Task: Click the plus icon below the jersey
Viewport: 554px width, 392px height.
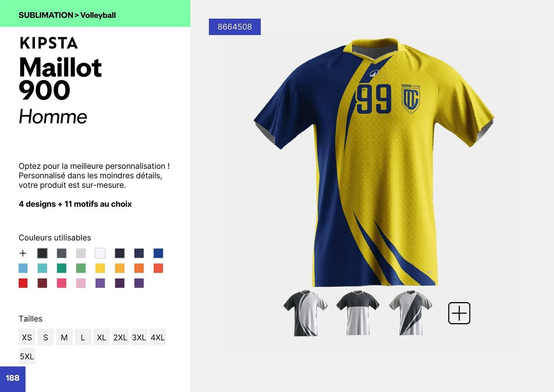Action: point(459,313)
